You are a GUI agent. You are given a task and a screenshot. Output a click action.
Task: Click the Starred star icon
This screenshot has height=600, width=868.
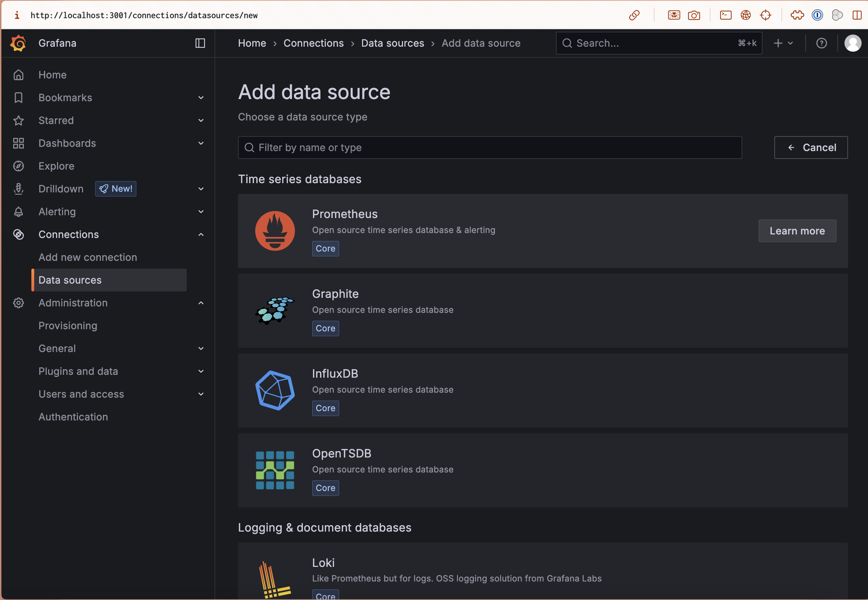[19, 120]
